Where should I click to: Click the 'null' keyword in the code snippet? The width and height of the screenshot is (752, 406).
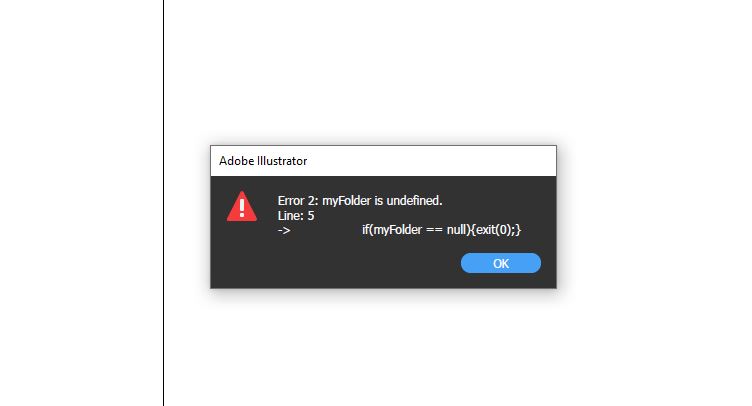[457, 230]
